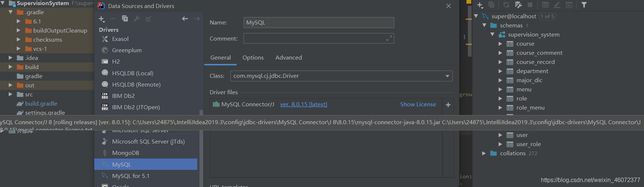Click the stop square icon in Database toolbar

[530, 5]
